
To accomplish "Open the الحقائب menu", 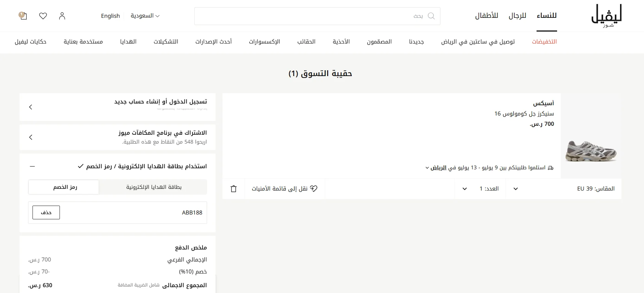I will [306, 41].
